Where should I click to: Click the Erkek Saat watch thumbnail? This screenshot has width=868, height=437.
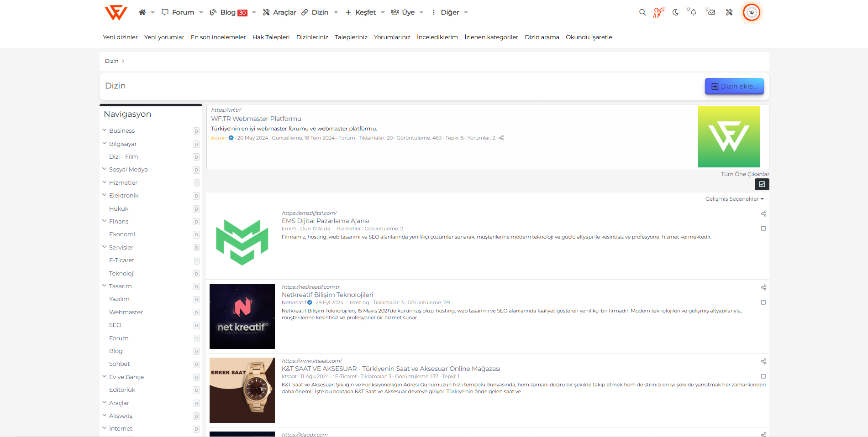click(242, 390)
